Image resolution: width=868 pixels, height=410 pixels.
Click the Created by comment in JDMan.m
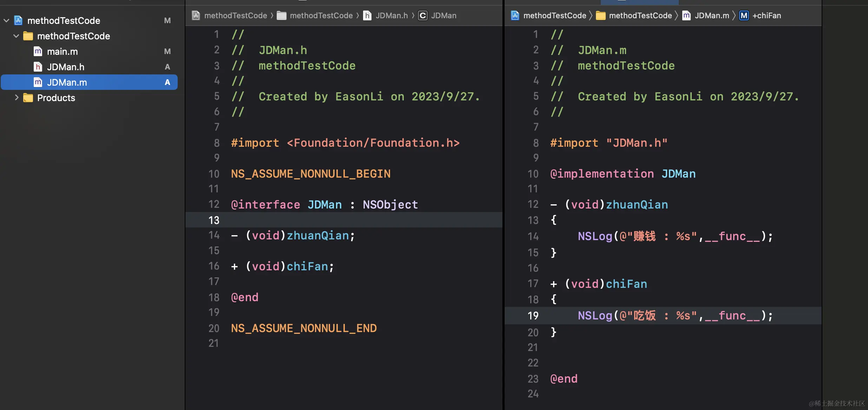coord(675,97)
